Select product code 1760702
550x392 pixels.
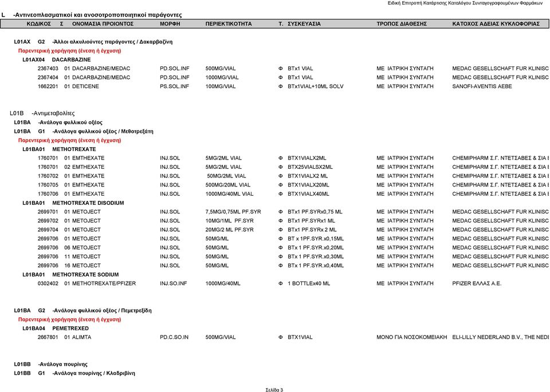click(x=48, y=176)
